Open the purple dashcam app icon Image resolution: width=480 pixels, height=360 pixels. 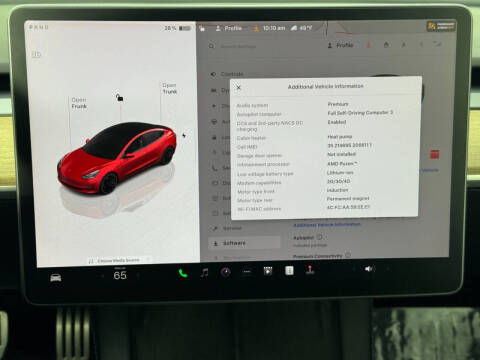coord(226,272)
